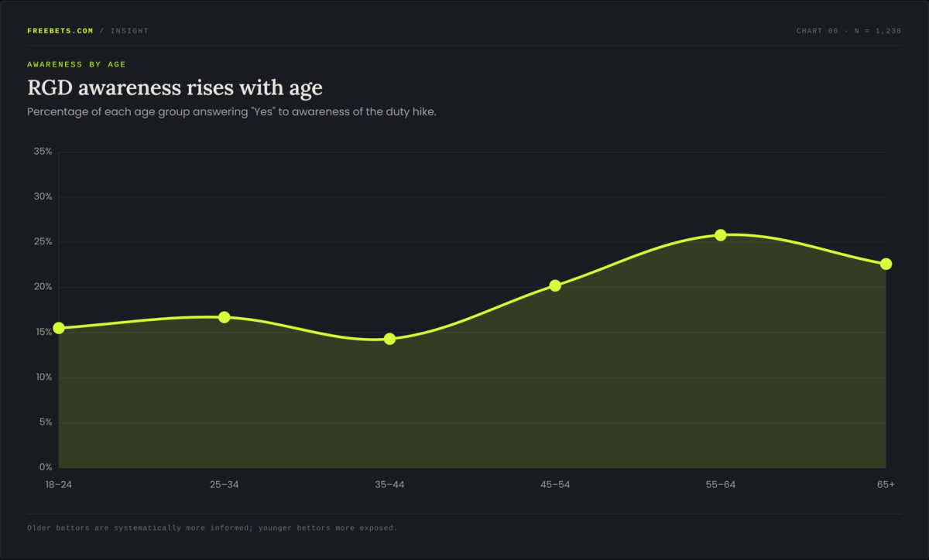Viewport: 929px width, 560px height.
Task: Click the 35% y-axis label
Action: coord(43,152)
